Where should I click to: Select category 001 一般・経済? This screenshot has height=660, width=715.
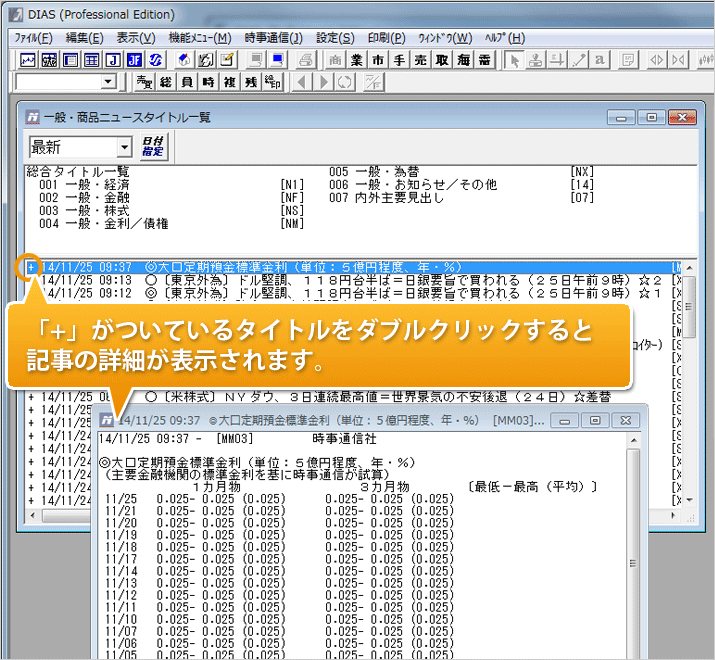coord(84,185)
